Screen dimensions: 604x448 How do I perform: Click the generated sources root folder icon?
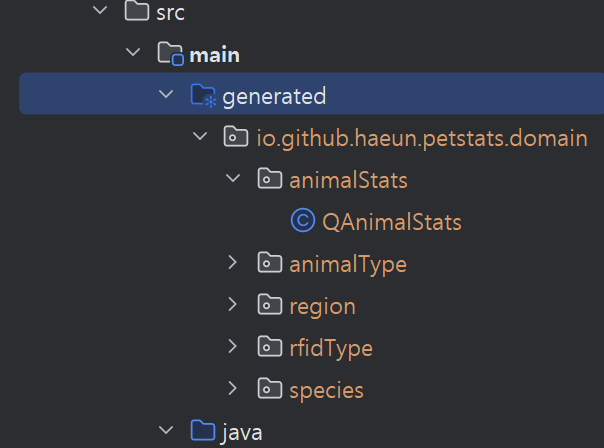(203, 96)
